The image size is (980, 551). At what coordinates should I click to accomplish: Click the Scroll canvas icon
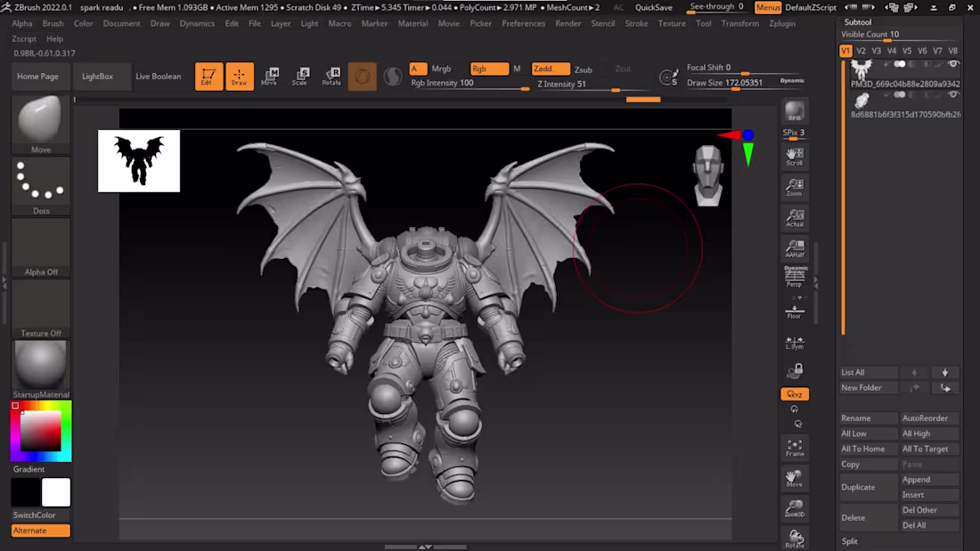coord(795,156)
